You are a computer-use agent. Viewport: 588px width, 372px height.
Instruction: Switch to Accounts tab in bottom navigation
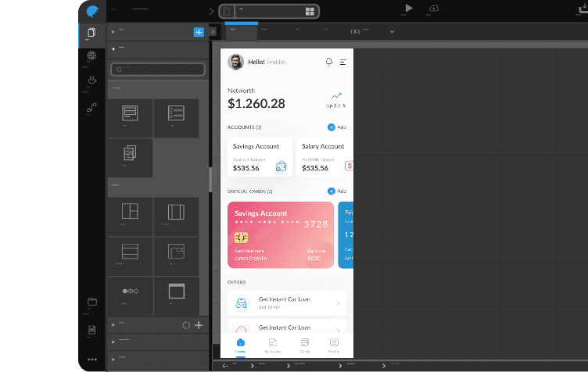[x=272, y=345]
